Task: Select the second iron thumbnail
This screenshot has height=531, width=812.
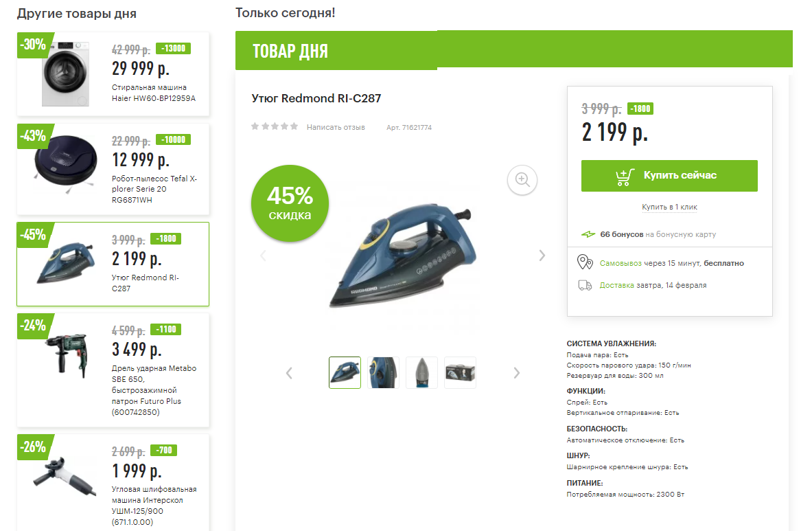Action: click(383, 372)
